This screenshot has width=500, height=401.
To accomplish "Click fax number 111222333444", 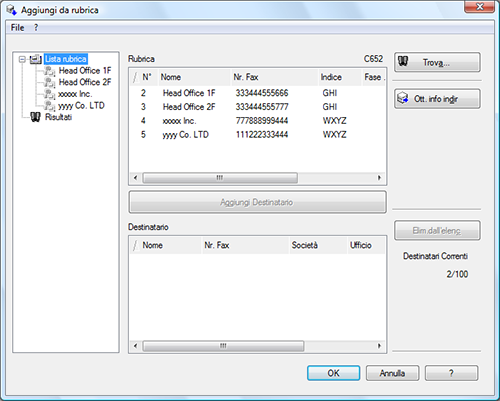I will pyautogui.click(x=262, y=135).
